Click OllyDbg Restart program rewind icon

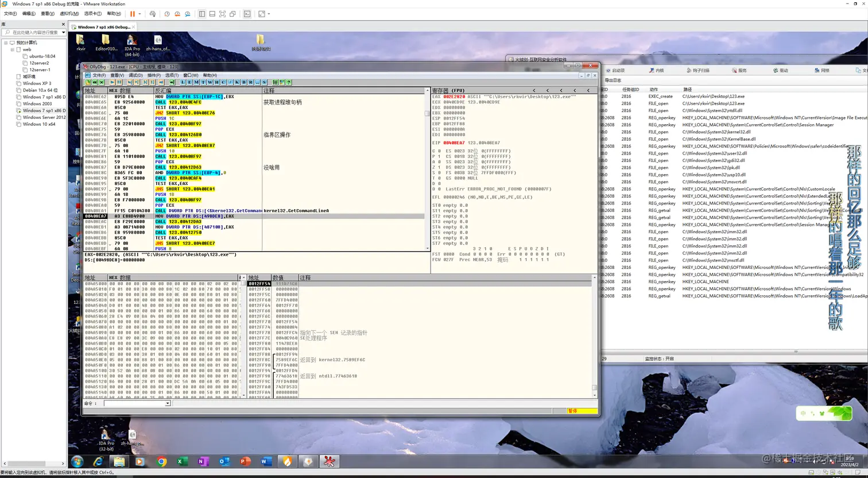click(x=94, y=82)
